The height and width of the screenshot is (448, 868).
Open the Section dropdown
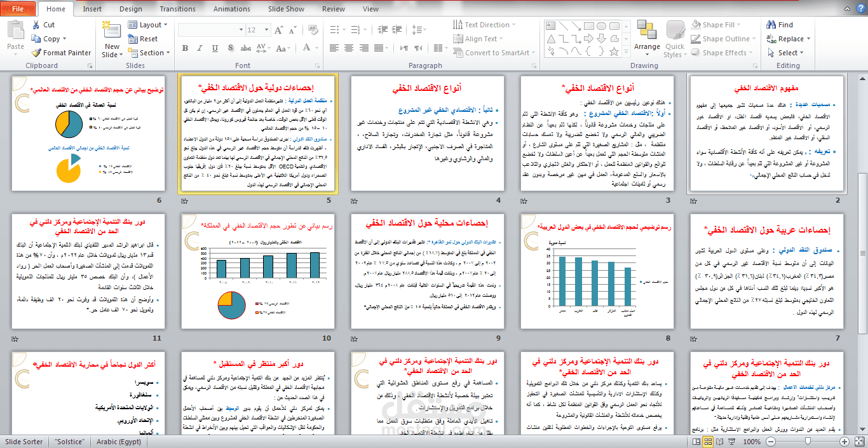[149, 53]
